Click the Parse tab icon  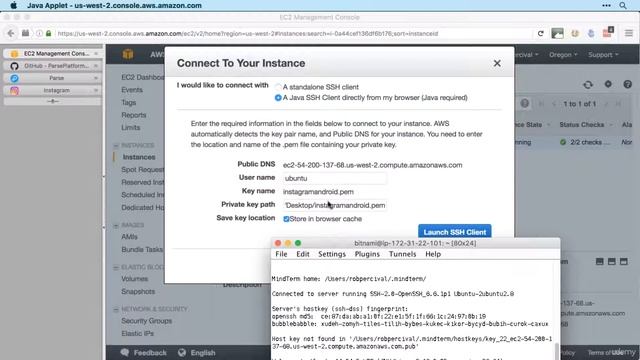(x=14, y=78)
